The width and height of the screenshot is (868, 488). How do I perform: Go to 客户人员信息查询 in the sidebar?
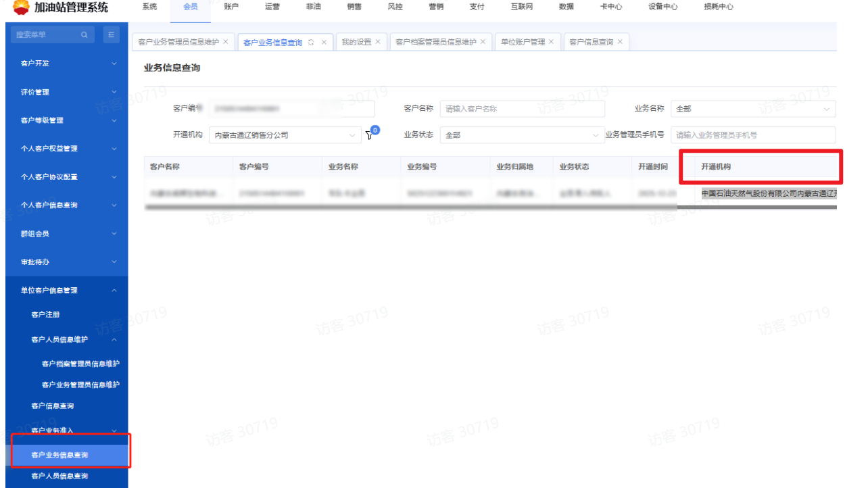click(59, 477)
